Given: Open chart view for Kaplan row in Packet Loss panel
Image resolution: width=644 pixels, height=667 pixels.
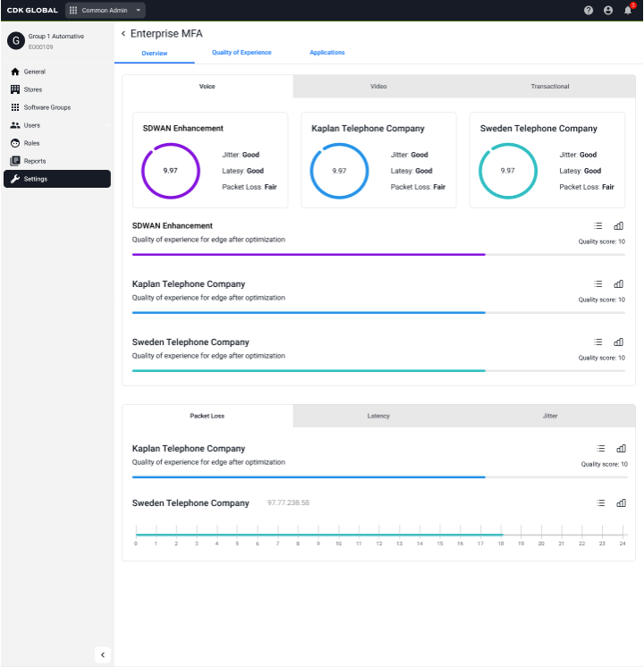Looking at the screenshot, I should click(621, 448).
